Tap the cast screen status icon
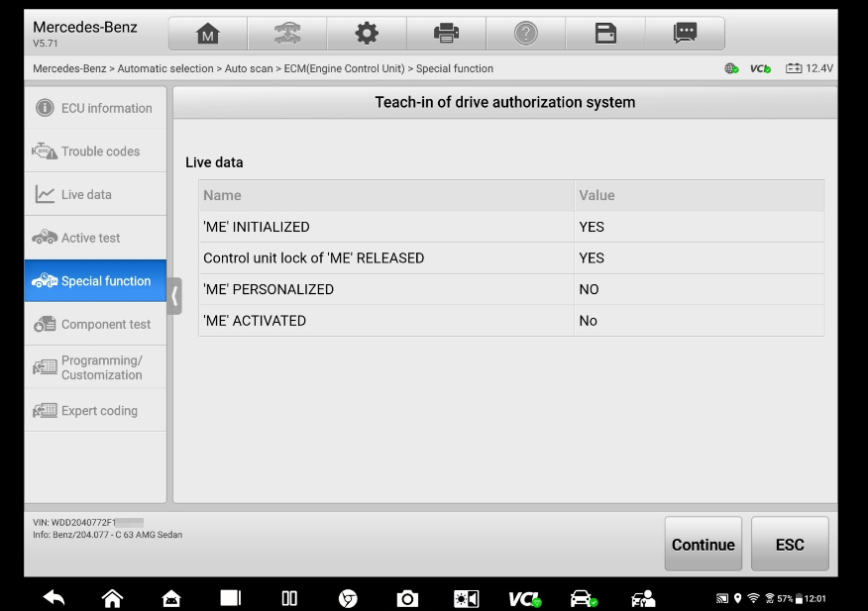The image size is (868, 611). 722,598
